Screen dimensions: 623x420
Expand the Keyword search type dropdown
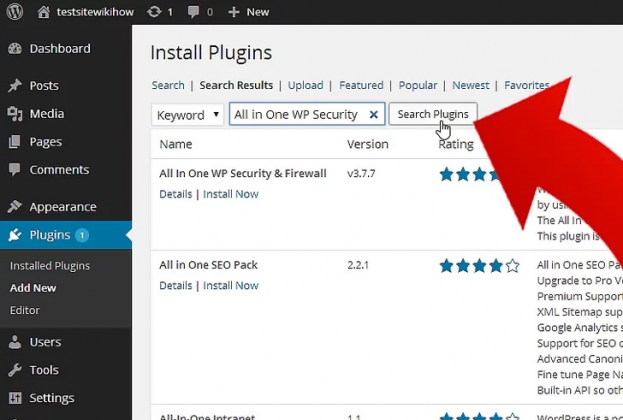click(188, 115)
